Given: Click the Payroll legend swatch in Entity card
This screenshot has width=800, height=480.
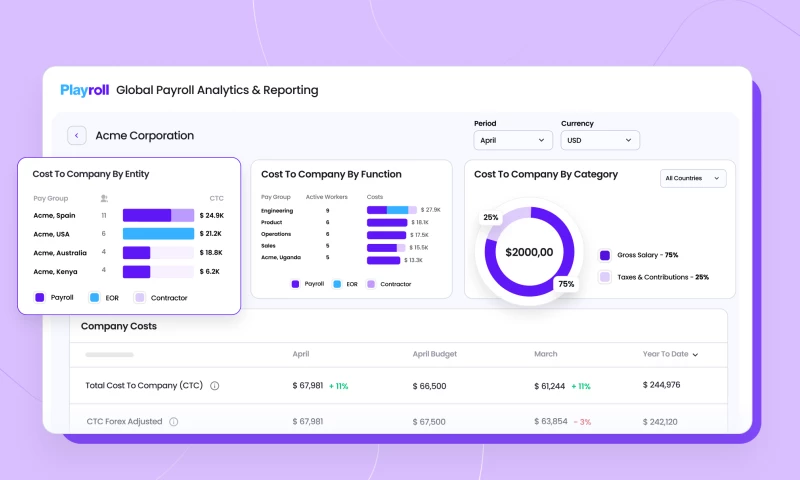Looking at the screenshot, I should pos(39,297).
